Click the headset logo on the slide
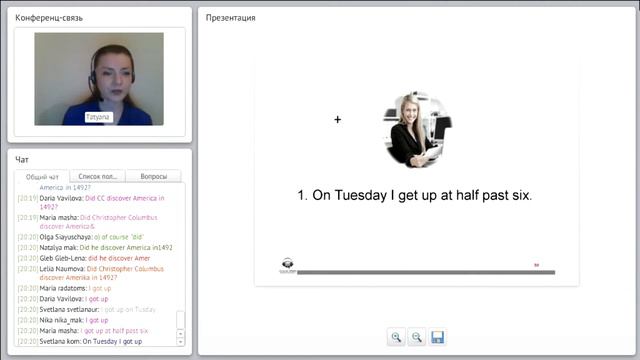640x360 pixels. pos(288,265)
